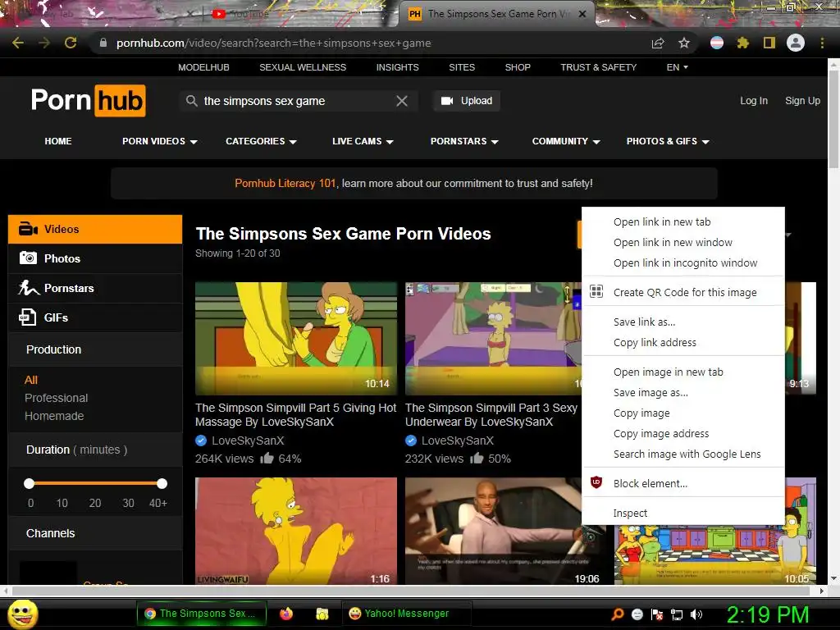
Task: Launch Firefox from the taskbar
Action: point(286,614)
